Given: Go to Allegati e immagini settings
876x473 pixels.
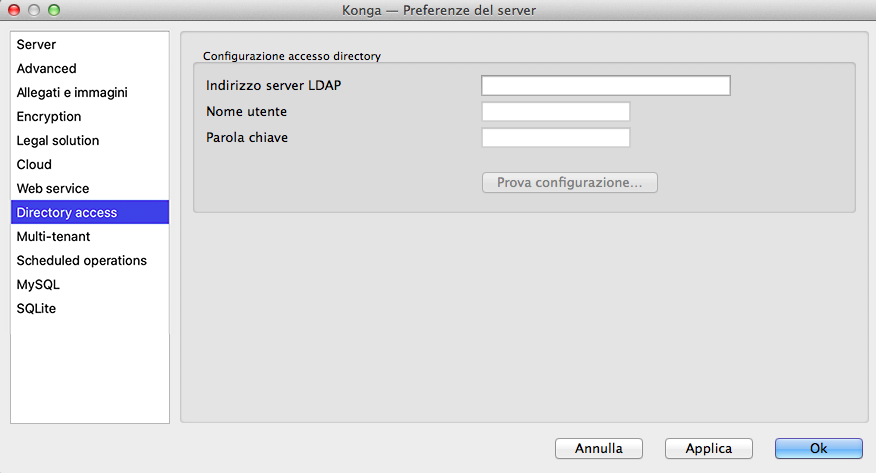Looking at the screenshot, I should click(72, 93).
